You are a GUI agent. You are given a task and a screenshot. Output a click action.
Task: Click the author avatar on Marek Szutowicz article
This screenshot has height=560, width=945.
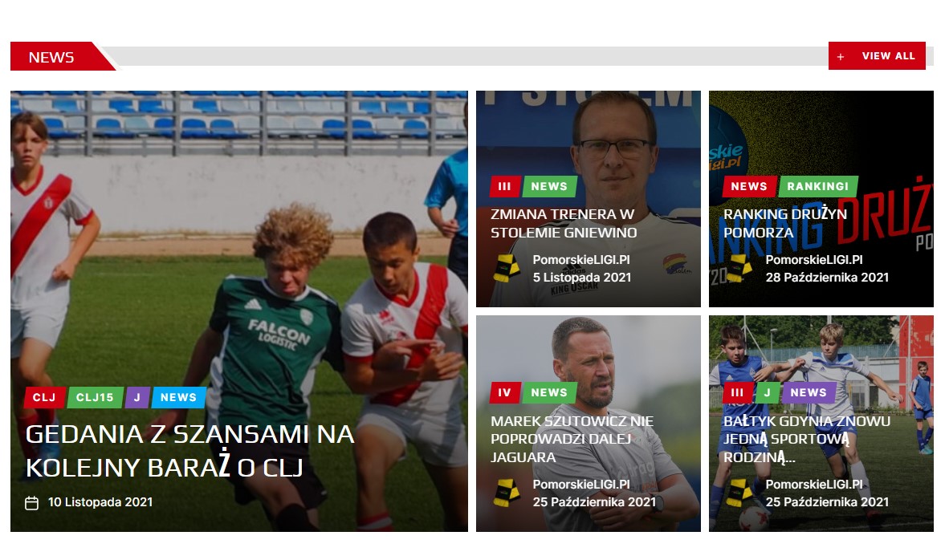tap(507, 493)
